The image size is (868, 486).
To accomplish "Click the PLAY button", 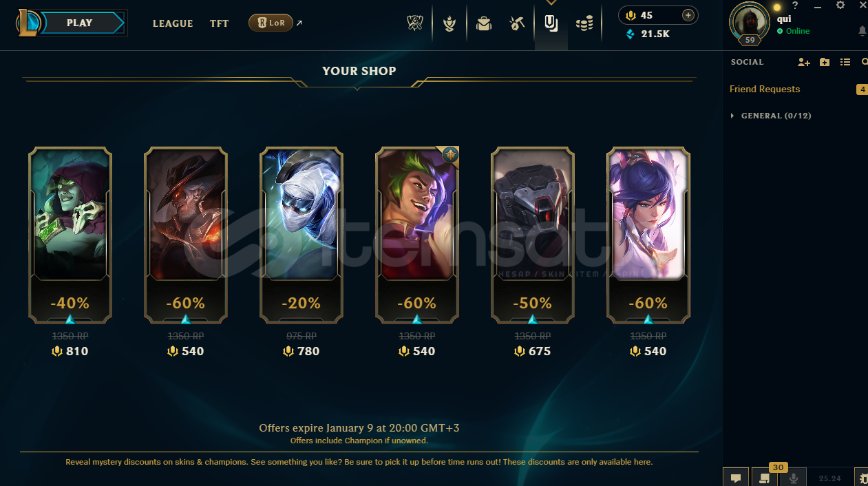I will click(81, 23).
